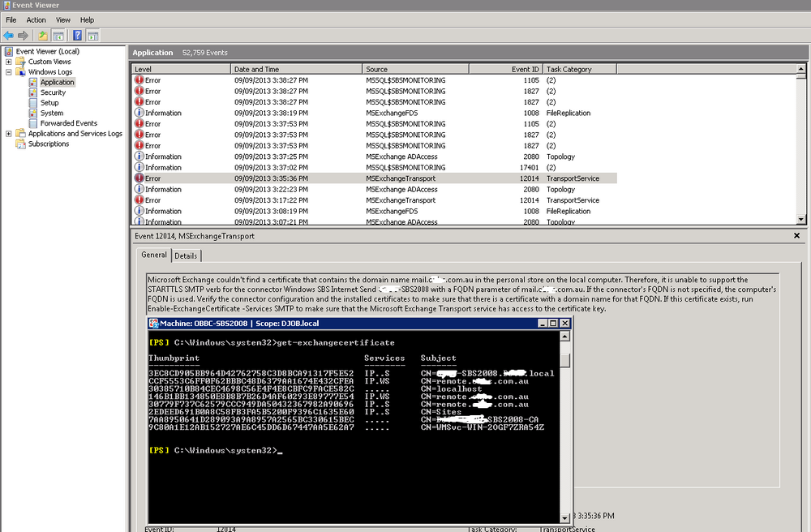Viewport: 811px width, 532px height.
Task: Click the PowerShell command prompt line
Action: tap(216, 450)
